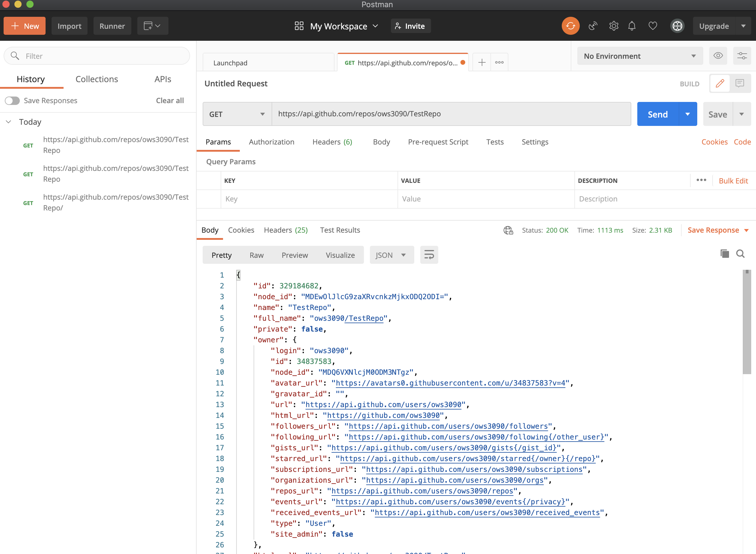Copy response with the copy icon

point(725,254)
